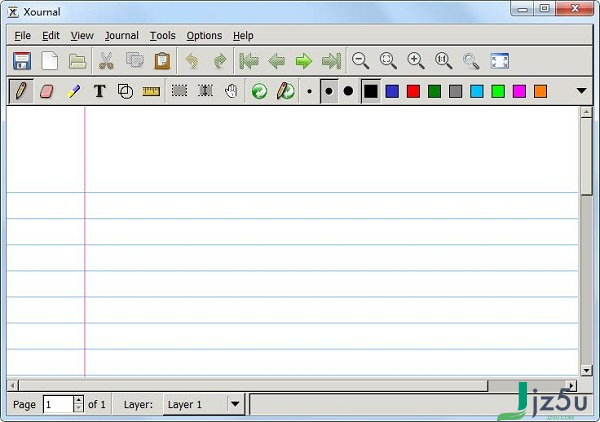Click the page number input field

pos(58,404)
